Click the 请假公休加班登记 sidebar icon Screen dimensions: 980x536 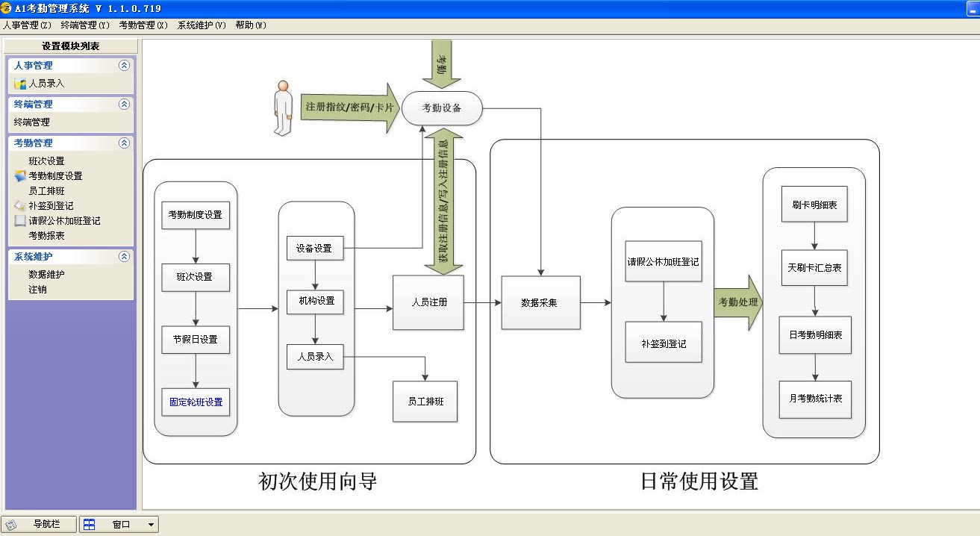[20, 221]
